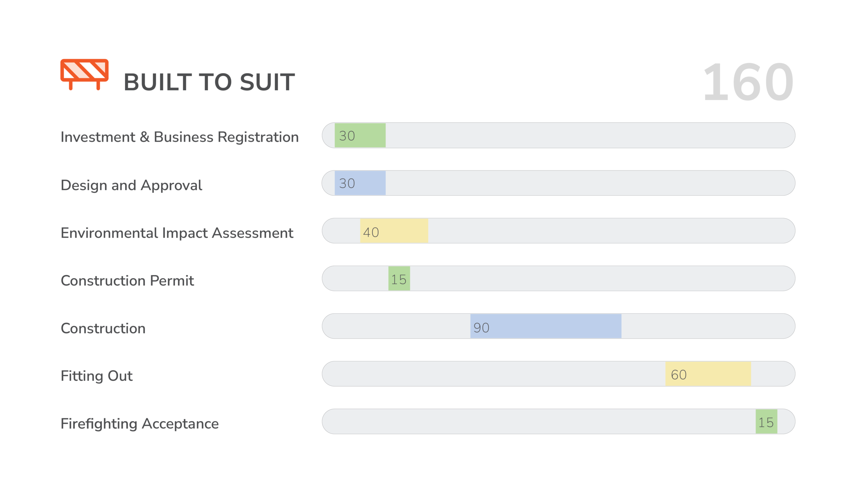Click the Design and Approval label
The height and width of the screenshot is (494, 868).
click(x=131, y=185)
